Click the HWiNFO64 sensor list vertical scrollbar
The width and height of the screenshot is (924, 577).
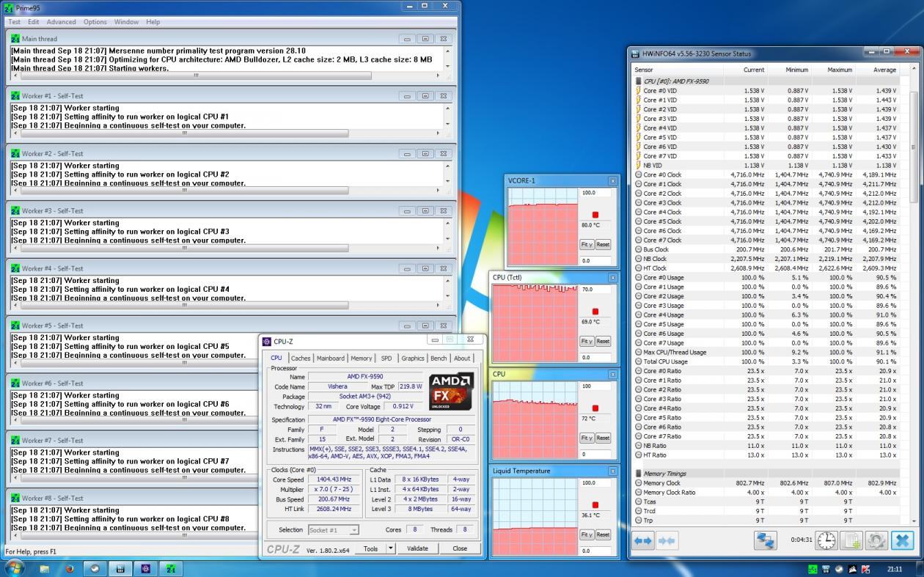(913, 293)
